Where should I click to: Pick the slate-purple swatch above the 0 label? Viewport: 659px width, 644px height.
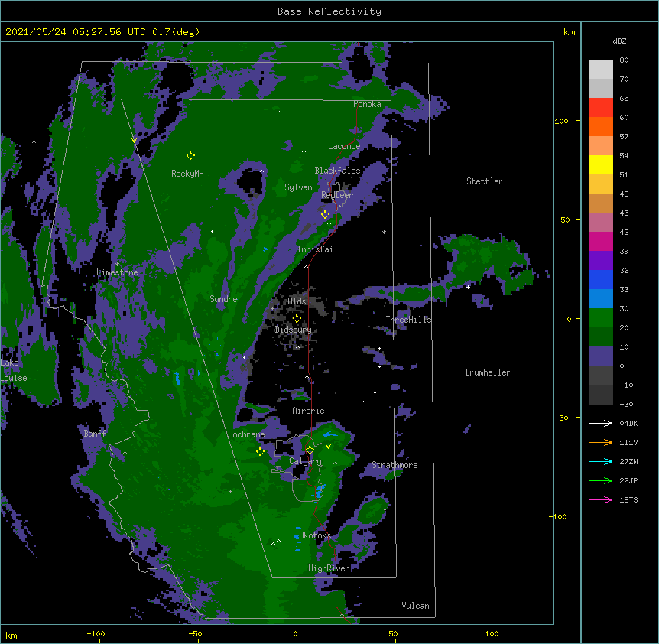coord(601,356)
